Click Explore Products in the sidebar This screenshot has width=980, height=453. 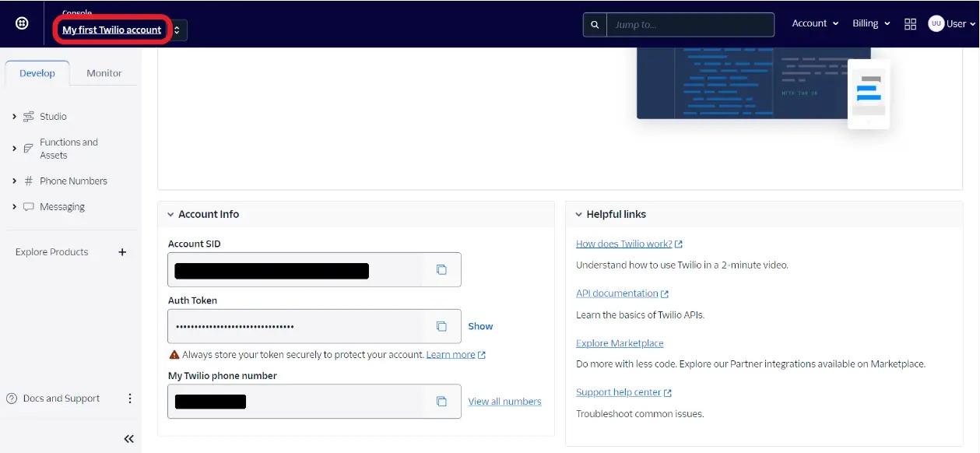point(52,252)
